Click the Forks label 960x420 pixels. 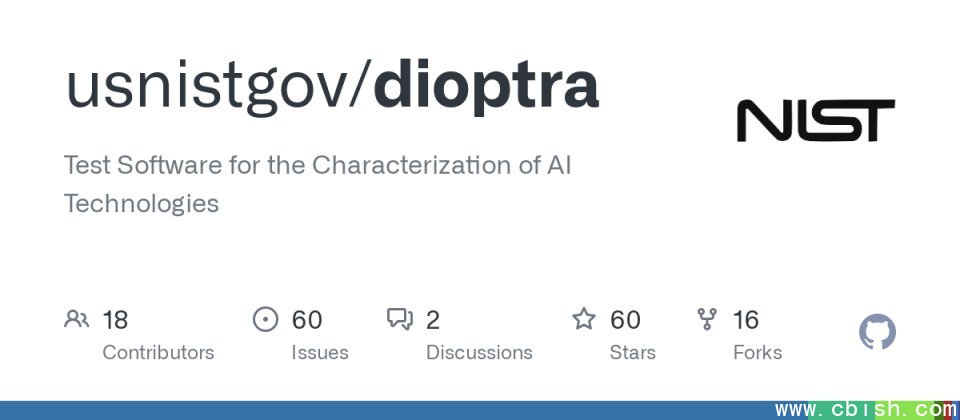point(757,353)
